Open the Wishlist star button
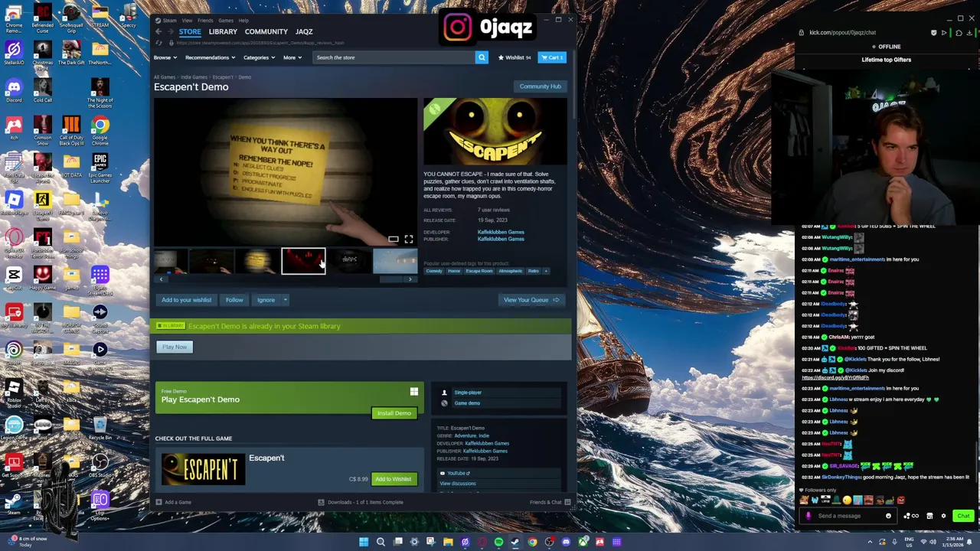 pos(514,57)
